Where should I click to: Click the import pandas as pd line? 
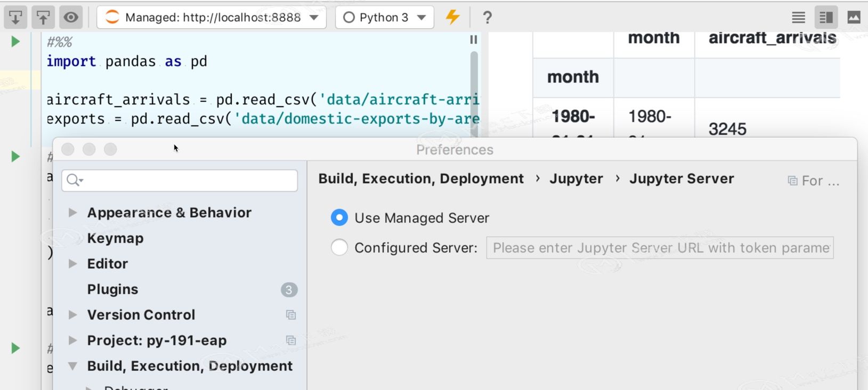(x=127, y=61)
